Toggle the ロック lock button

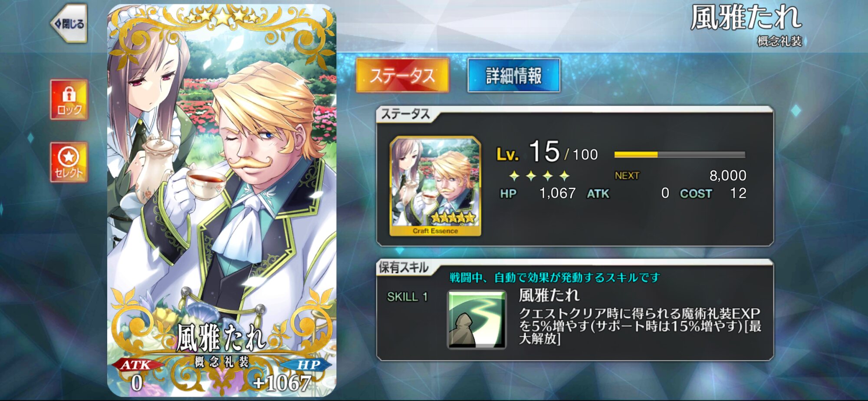click(69, 99)
